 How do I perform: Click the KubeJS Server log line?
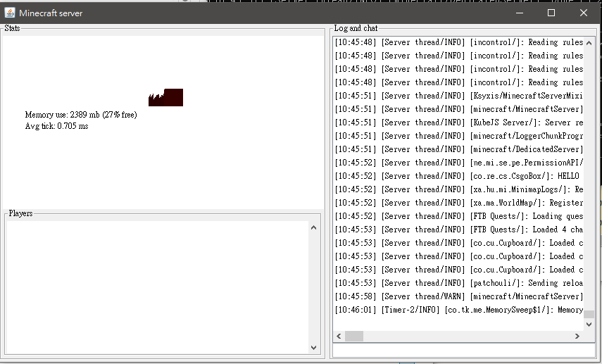tap(459, 123)
